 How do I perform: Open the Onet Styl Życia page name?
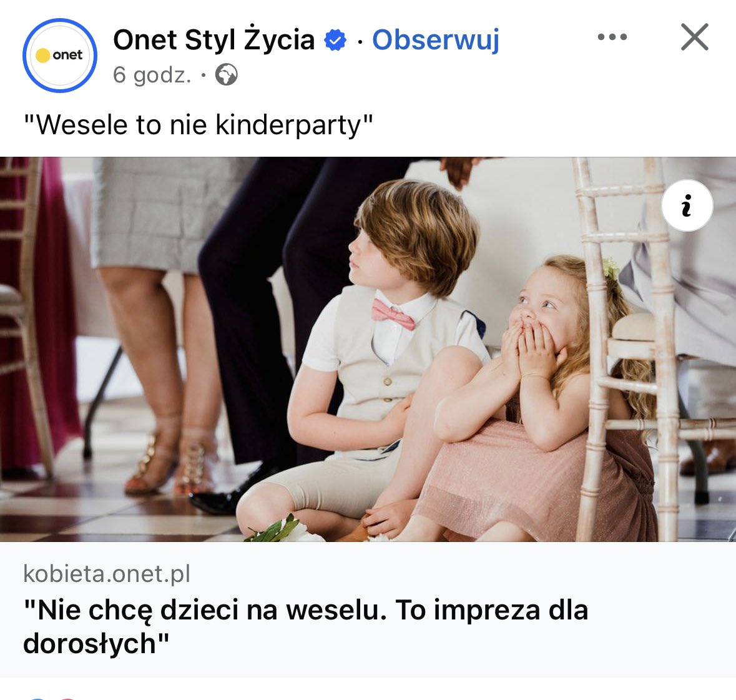point(213,40)
